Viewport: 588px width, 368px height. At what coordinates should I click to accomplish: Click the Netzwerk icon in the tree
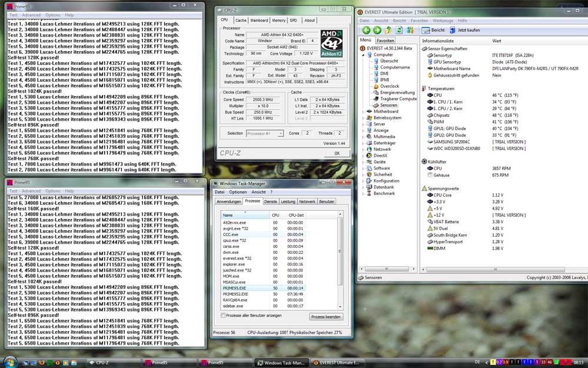[369, 149]
